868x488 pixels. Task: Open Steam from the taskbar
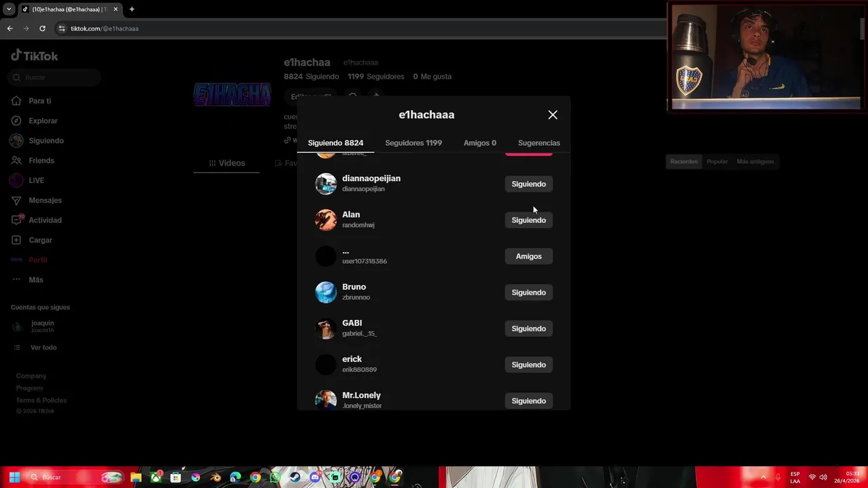coord(295,477)
